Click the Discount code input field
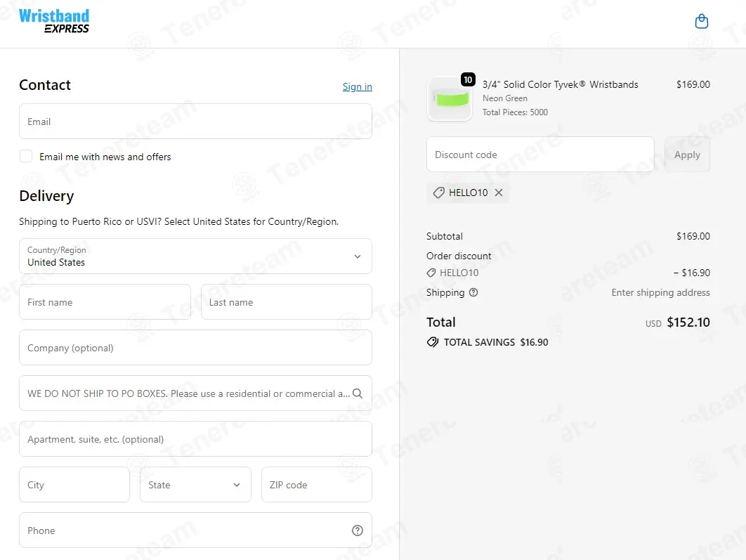This screenshot has width=746, height=560. coord(540,155)
